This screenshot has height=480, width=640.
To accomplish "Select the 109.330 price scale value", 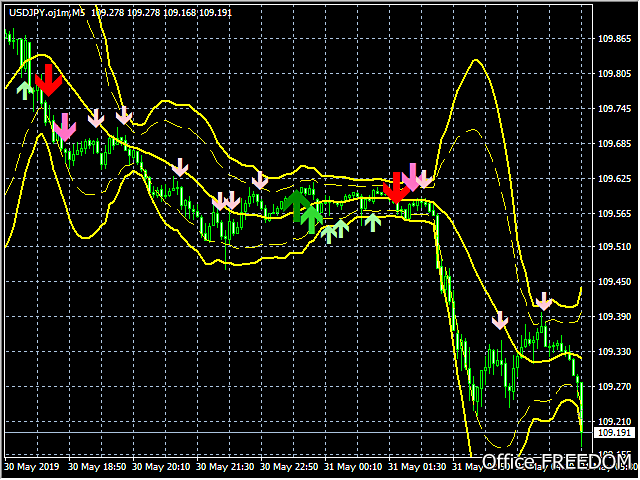I will pyautogui.click(x=614, y=352).
